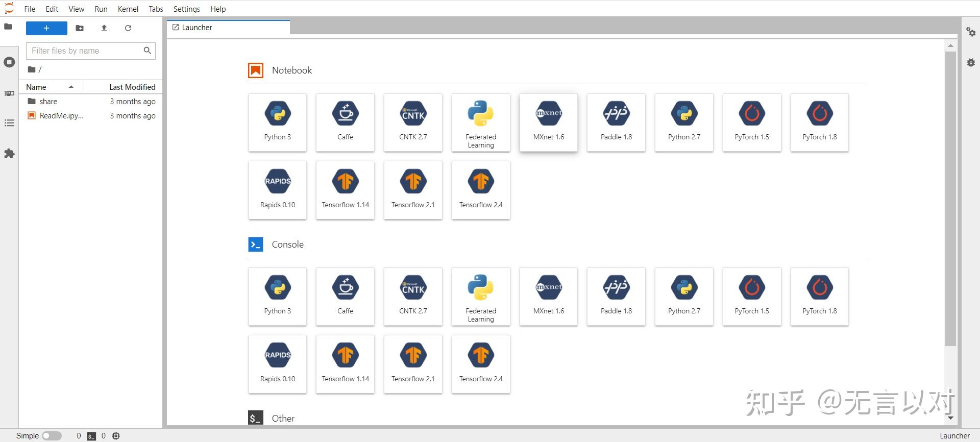
Task: Launch a Python 3 notebook
Action: point(278,122)
